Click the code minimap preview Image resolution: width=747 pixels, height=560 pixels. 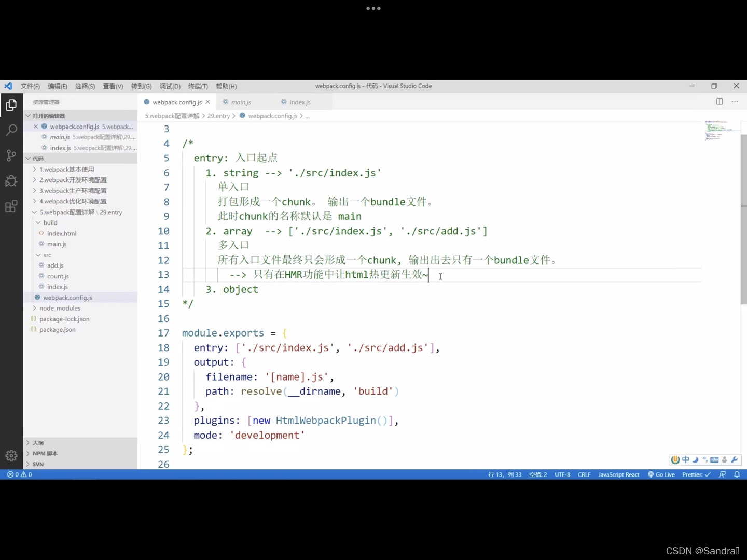[722, 130]
